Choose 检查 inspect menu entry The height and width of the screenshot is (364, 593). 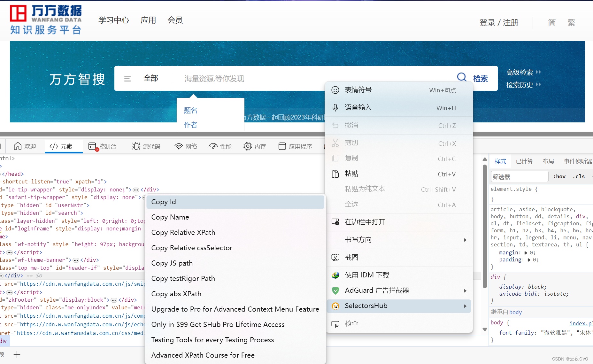click(x=399, y=324)
